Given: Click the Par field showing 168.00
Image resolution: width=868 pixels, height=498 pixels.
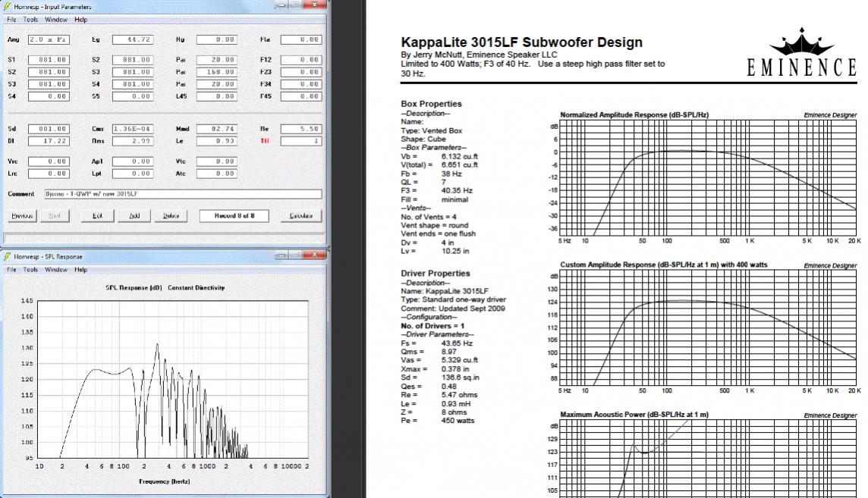Looking at the screenshot, I should coord(217,72).
